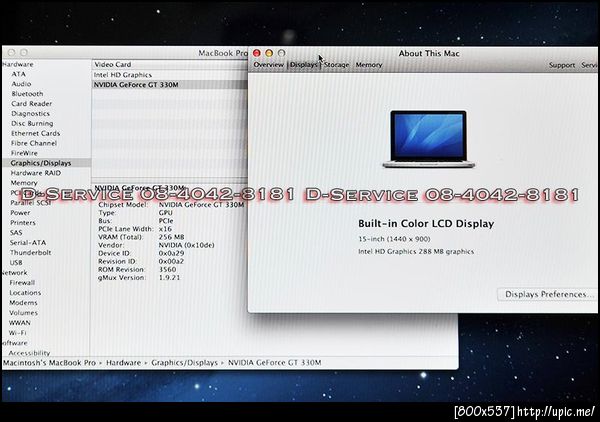Screen dimensions: 600x422
Task: Switch to the Storage tab
Action: point(336,65)
